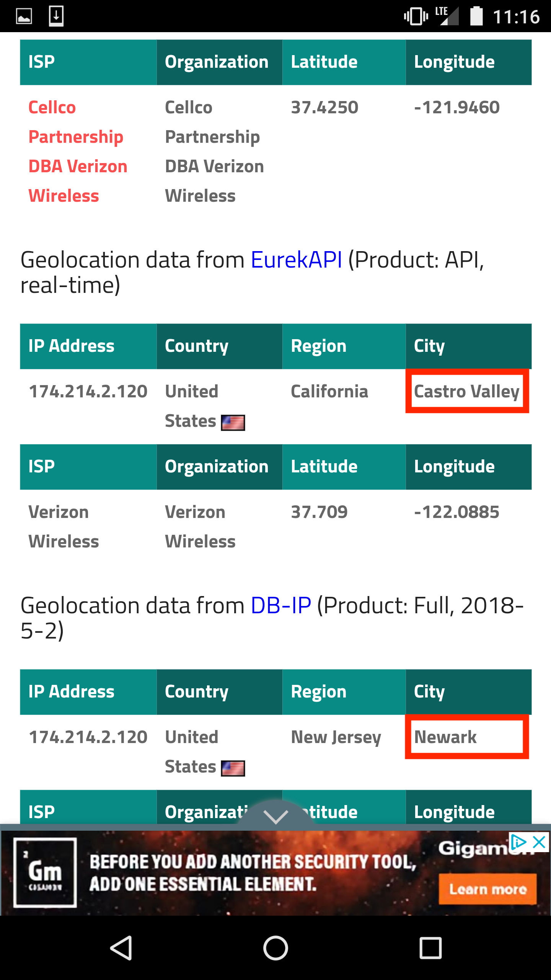Tap the download notification icon in status bar

(56, 16)
